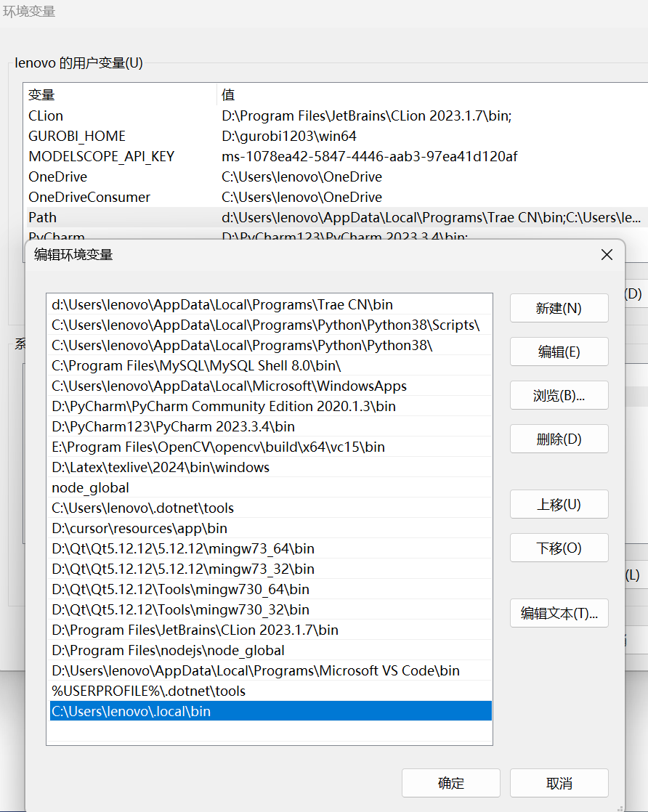The width and height of the screenshot is (648, 812).
Task: Click the ms-1078ea42 API key value
Action: coord(369,156)
